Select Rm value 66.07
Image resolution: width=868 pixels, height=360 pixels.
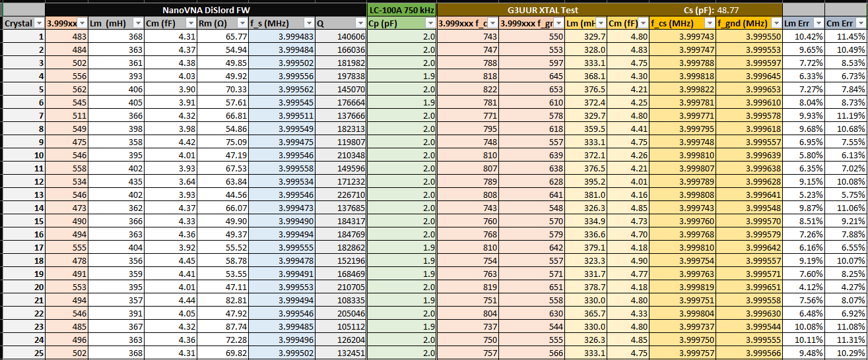click(223, 208)
